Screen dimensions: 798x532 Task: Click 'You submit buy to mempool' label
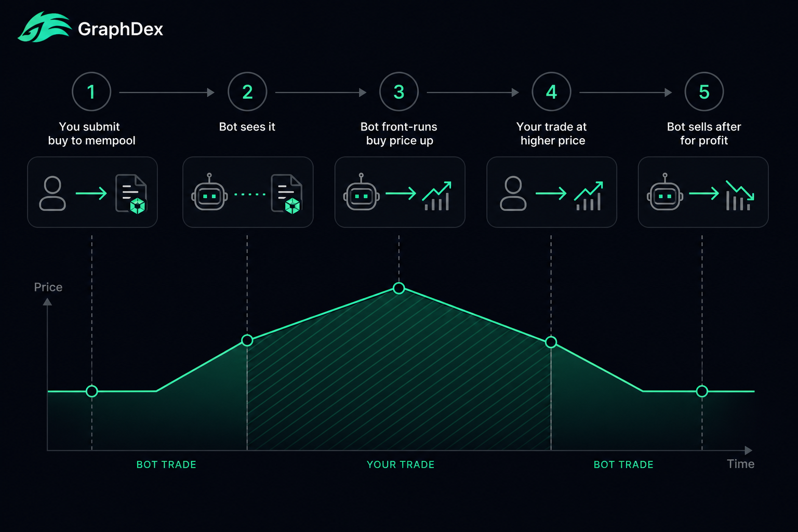tap(91, 134)
